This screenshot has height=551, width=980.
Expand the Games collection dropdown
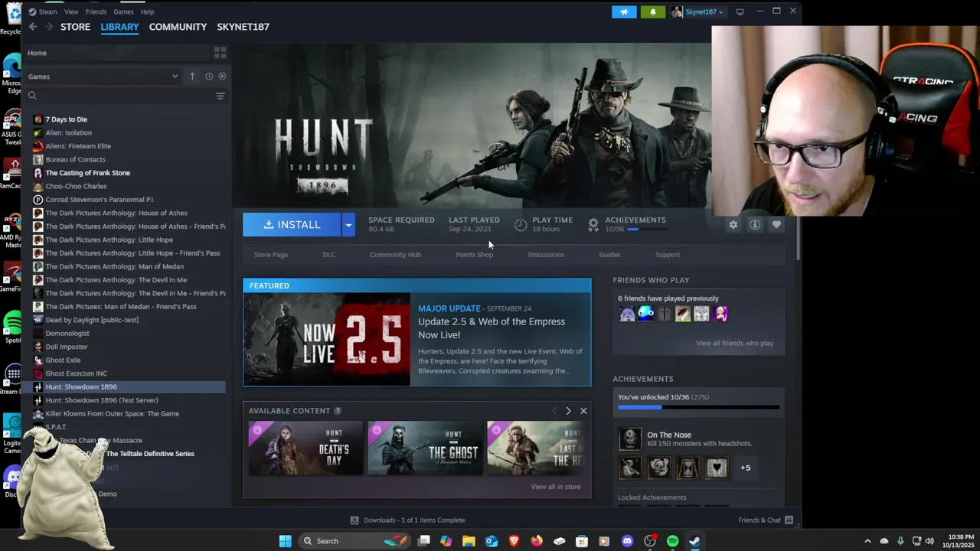tap(175, 77)
